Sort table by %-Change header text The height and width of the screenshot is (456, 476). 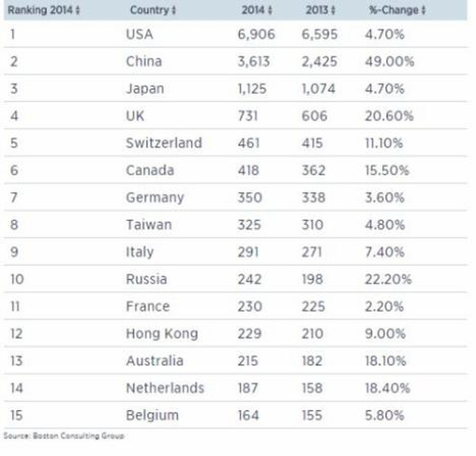[x=394, y=11]
